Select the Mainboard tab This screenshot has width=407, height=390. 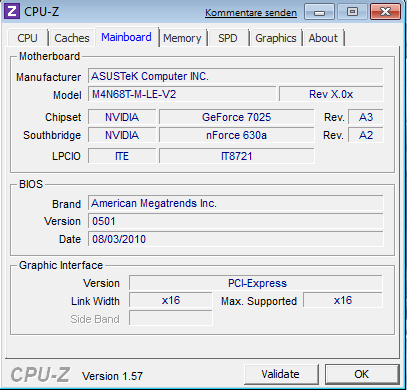tap(126, 37)
